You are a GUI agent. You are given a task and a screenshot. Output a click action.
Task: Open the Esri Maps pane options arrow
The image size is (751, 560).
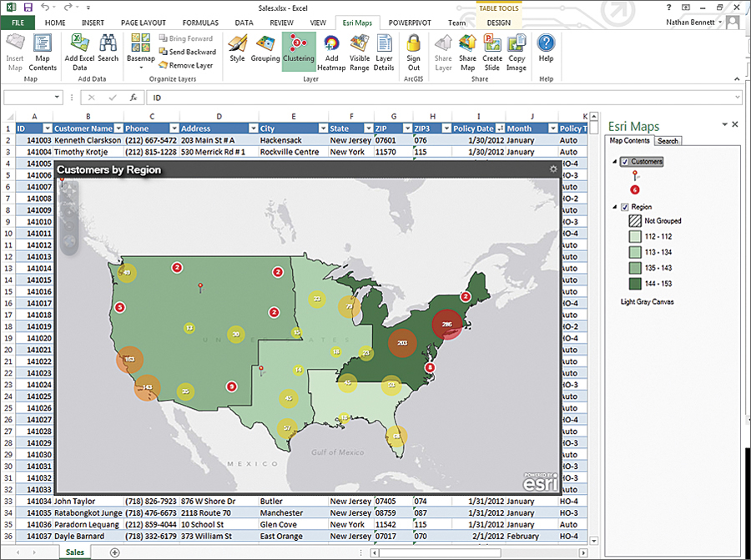(724, 124)
